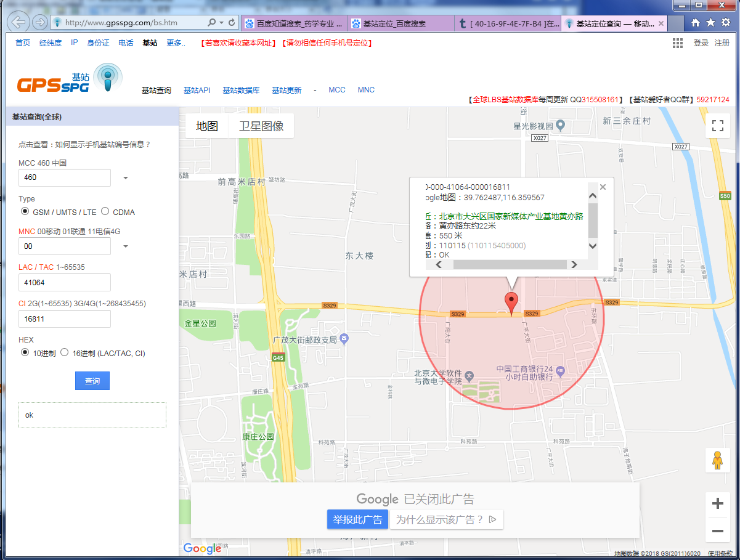This screenshot has height=560, width=740.
Task: Click the 星光影视园 place marker
Action: coord(560,126)
